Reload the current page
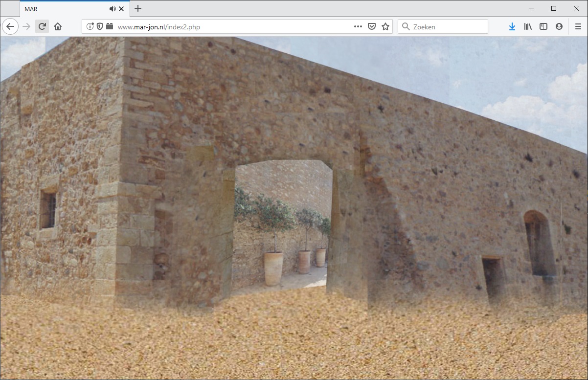 pyautogui.click(x=42, y=26)
